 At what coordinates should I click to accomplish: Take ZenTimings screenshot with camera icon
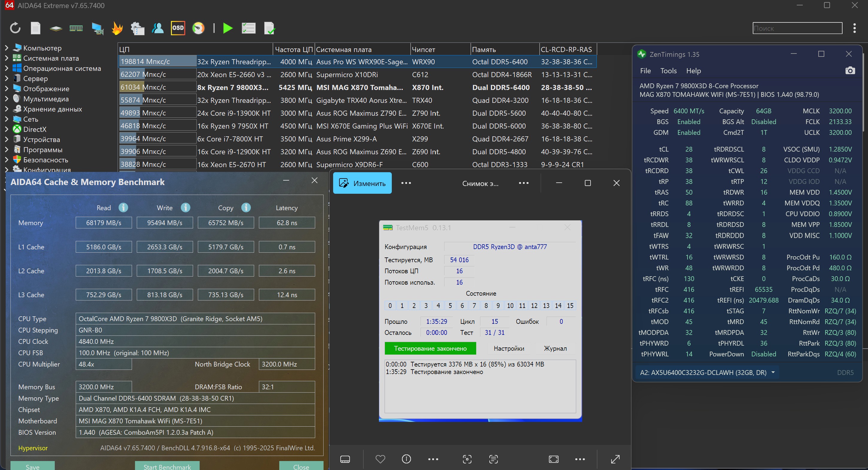[x=850, y=71]
